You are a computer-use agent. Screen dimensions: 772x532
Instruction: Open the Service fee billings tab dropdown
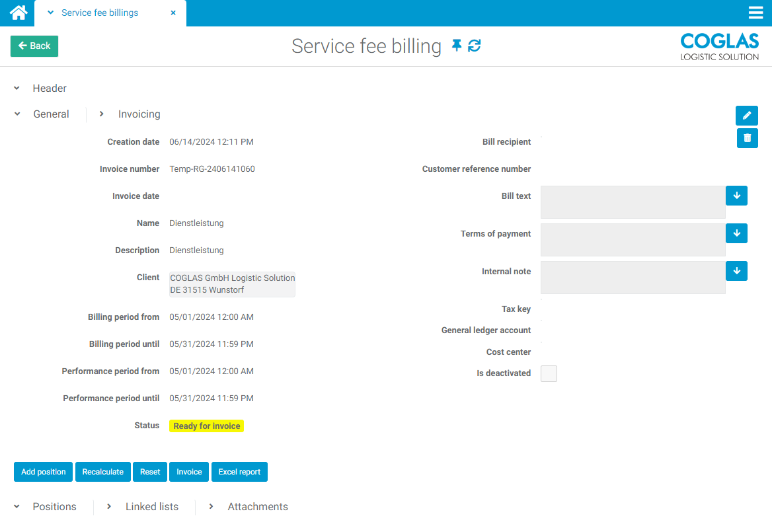tap(51, 13)
